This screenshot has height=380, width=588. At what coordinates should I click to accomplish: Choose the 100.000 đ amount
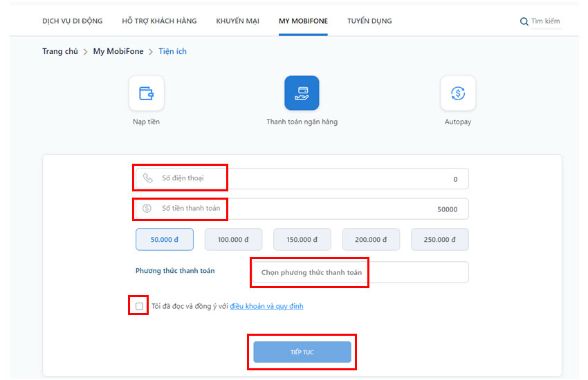[x=233, y=240]
